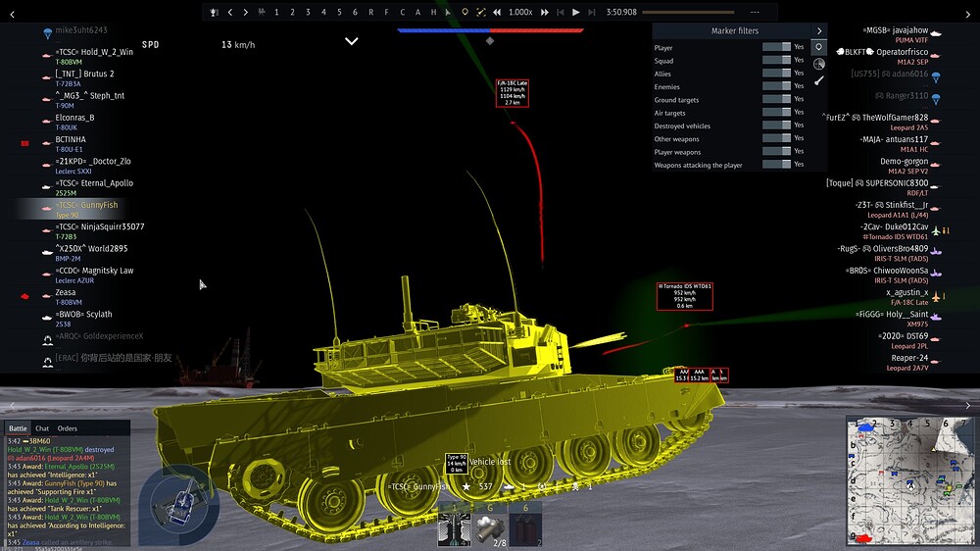Image resolution: width=980 pixels, height=551 pixels.
Task: Toggle the mouse cursor icon in toolbar
Action: click(448, 12)
